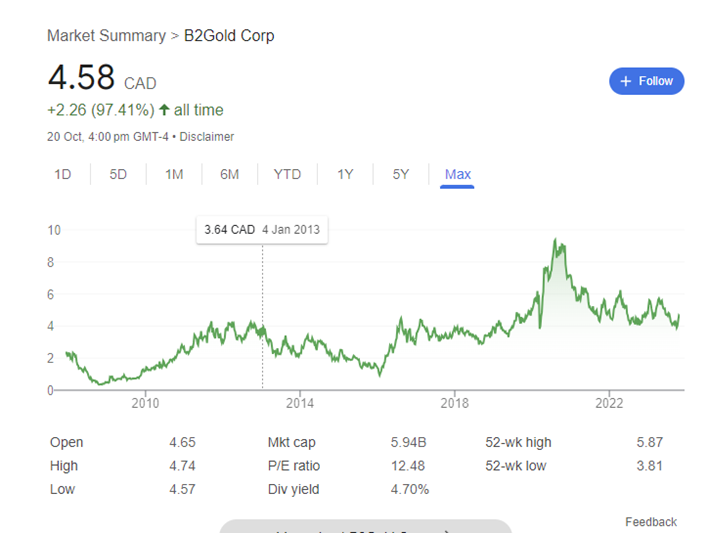Click the 2022 marker on time axis
Screen dimensions: 709x533
tap(609, 403)
